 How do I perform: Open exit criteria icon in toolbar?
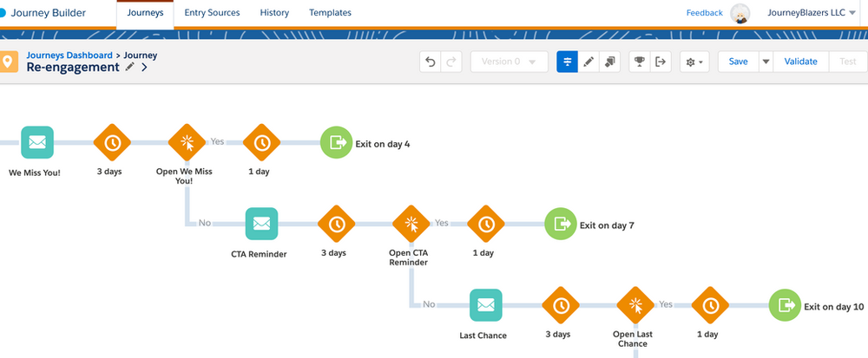coord(661,62)
